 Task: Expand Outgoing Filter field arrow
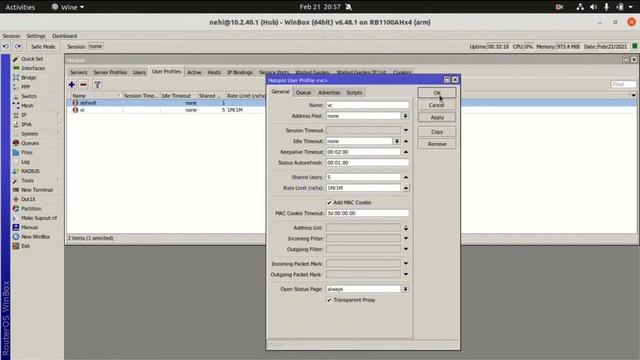[x=406, y=249]
